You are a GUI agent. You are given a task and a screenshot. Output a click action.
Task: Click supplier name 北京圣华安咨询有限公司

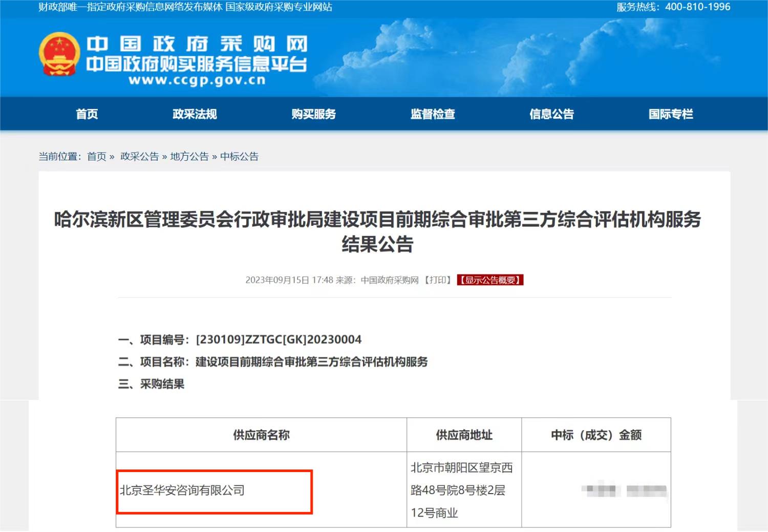click(182, 491)
